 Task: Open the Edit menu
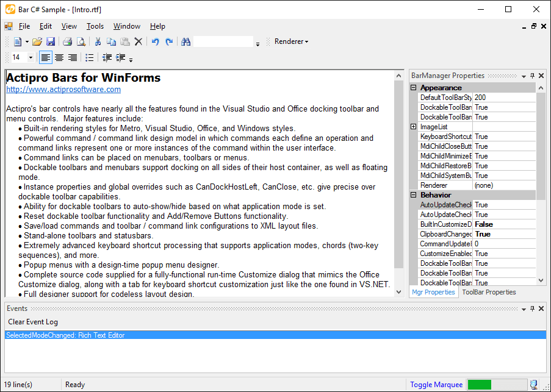click(46, 26)
